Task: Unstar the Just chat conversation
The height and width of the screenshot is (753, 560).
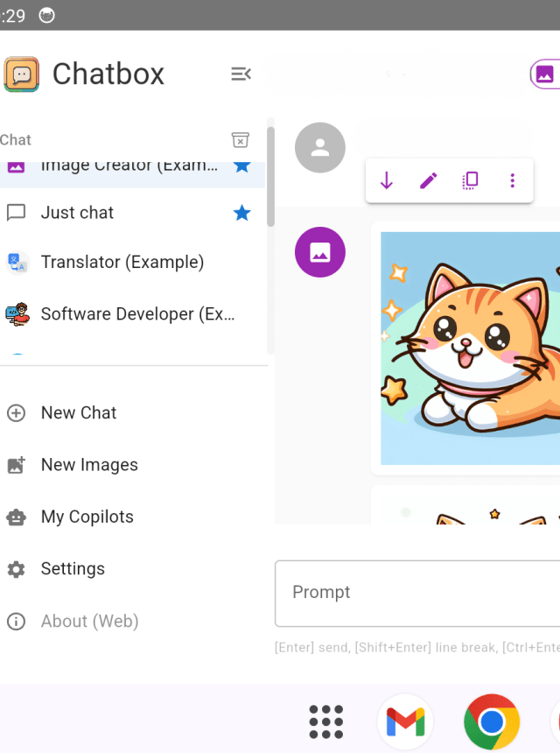Action: point(242,213)
